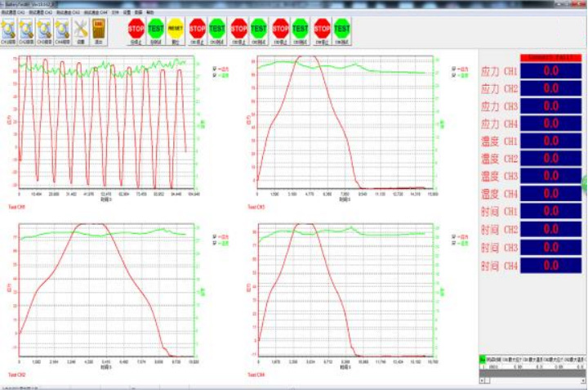Click the orange exit icon in toolbar

100,30
